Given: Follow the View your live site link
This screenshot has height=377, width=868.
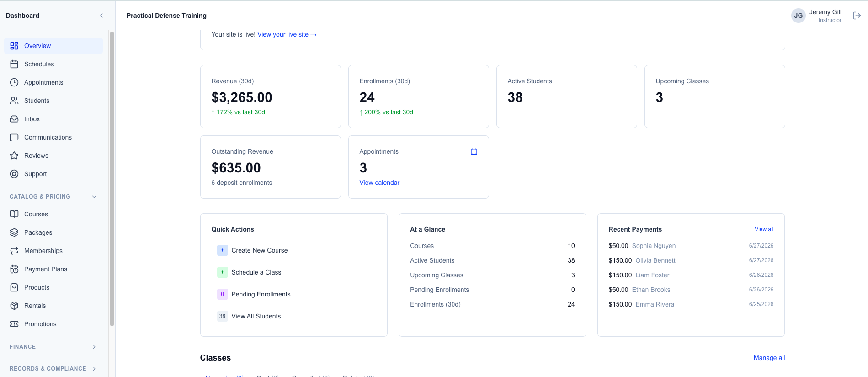Looking at the screenshot, I should (x=287, y=34).
